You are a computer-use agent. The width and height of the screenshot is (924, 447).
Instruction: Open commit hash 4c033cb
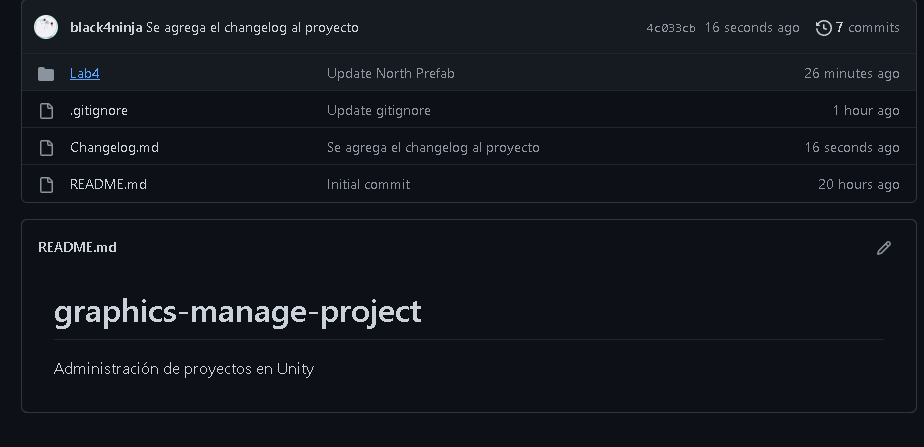click(671, 28)
